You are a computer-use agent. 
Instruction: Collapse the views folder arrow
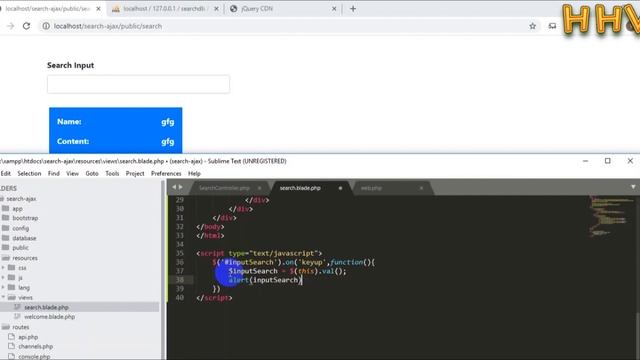pyautogui.click(x=3, y=297)
